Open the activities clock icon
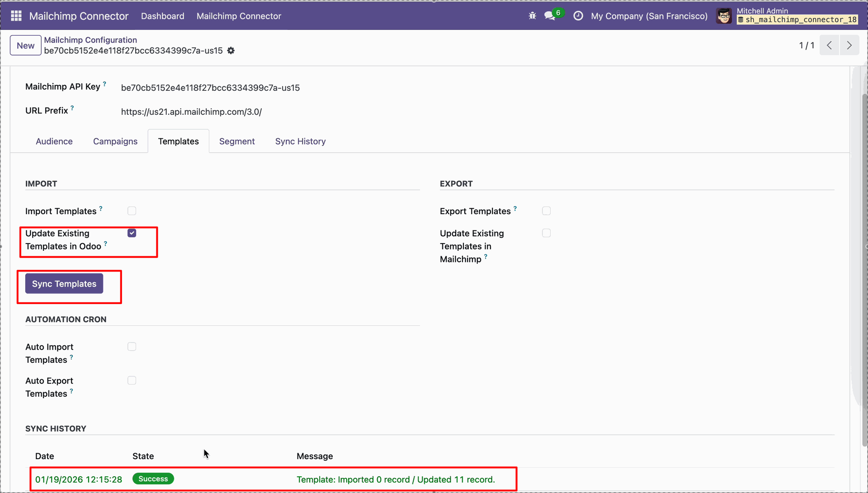This screenshot has width=868, height=493. (578, 16)
